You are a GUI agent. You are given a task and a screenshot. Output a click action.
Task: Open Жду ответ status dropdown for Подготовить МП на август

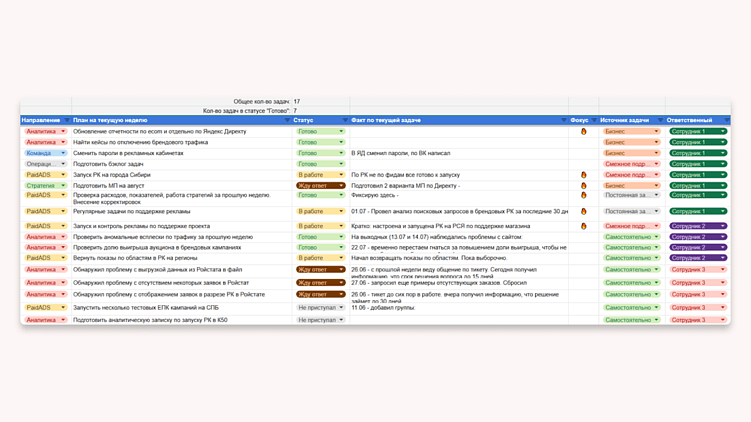320,185
